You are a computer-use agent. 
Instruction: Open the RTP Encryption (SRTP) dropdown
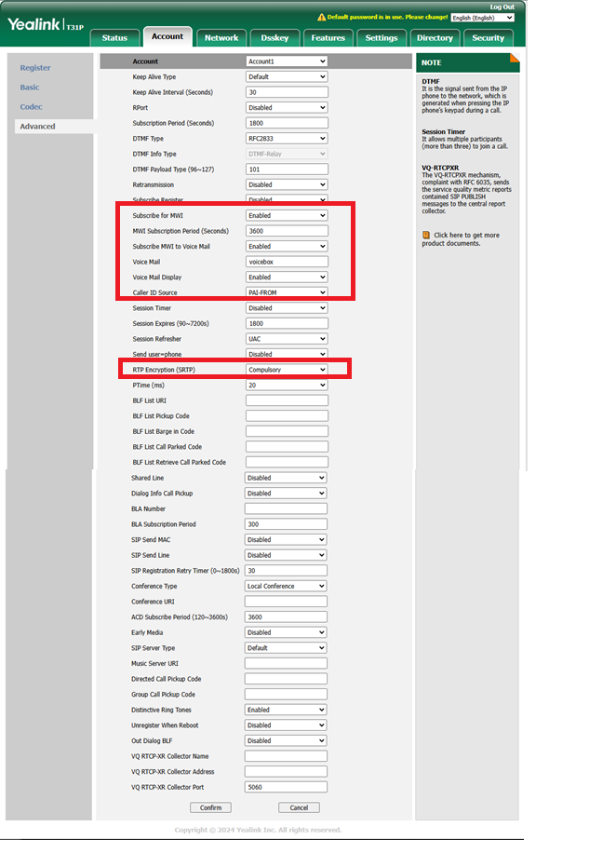click(287, 370)
